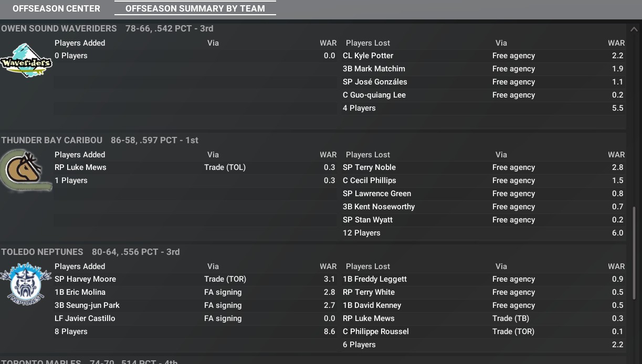Screen dimensions: 642x364
Task: Click Players Added header in Neptunes section
Action: (x=80, y=266)
